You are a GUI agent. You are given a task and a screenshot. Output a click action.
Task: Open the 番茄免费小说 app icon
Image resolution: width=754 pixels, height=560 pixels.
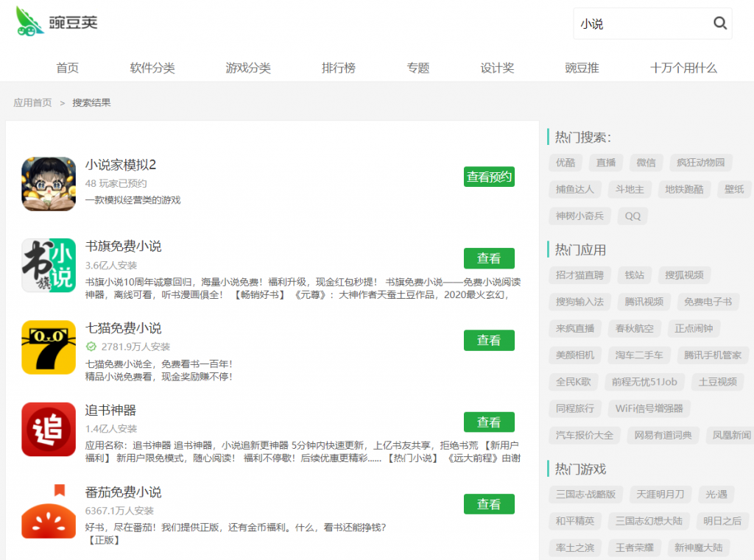[x=49, y=511]
